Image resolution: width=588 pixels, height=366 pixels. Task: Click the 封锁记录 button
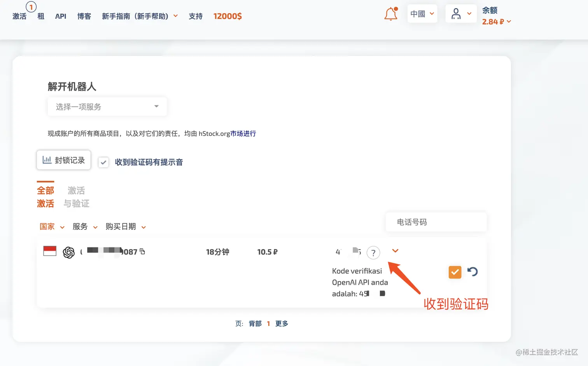pyautogui.click(x=64, y=160)
